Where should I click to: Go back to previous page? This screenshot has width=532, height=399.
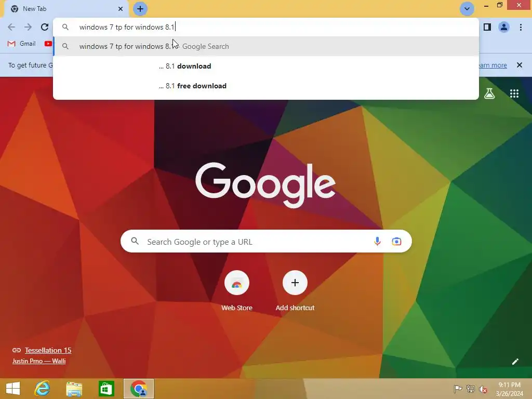11,27
